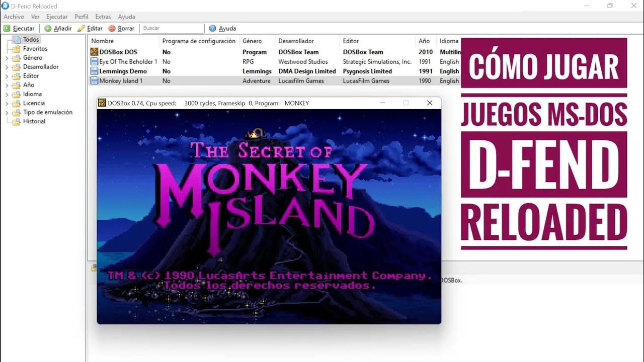Click the Lemmings Demo row icon
644x362 pixels.
pos(94,71)
